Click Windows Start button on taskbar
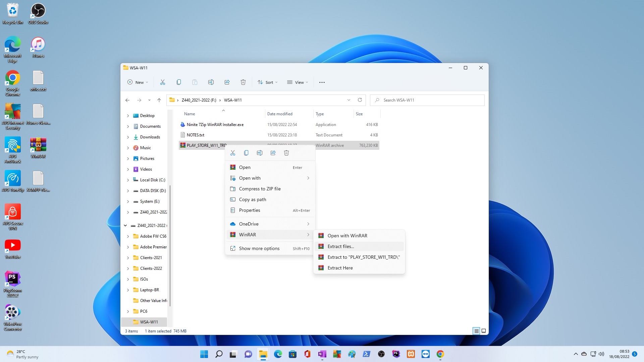 click(x=204, y=354)
